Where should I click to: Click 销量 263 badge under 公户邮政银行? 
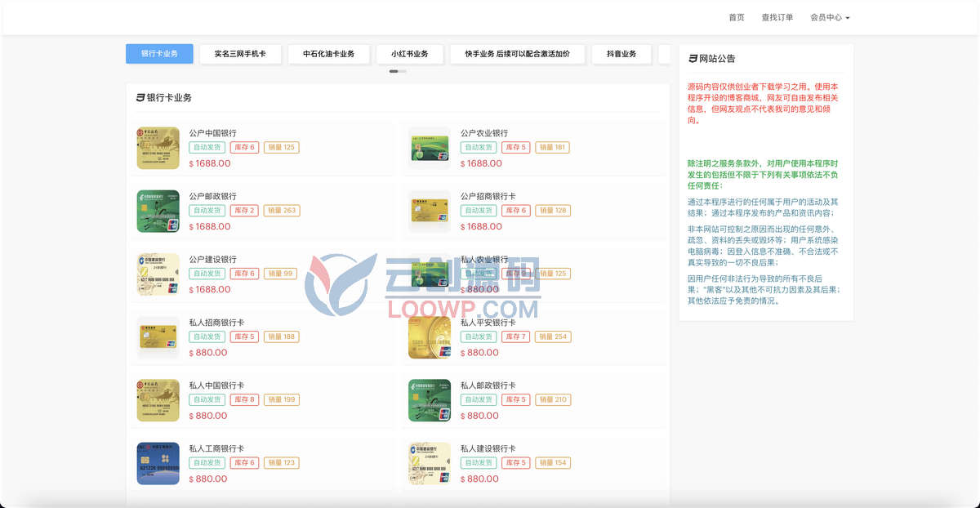click(282, 211)
